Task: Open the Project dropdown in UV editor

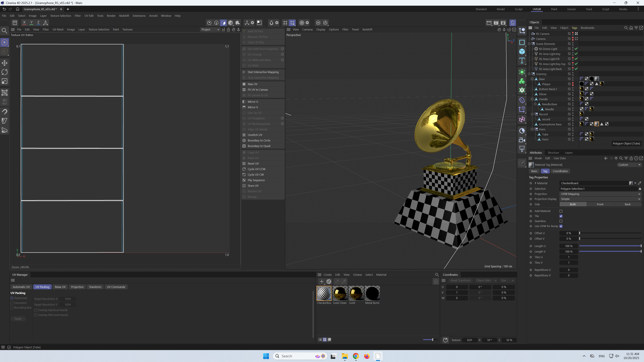Action: click(x=210, y=29)
